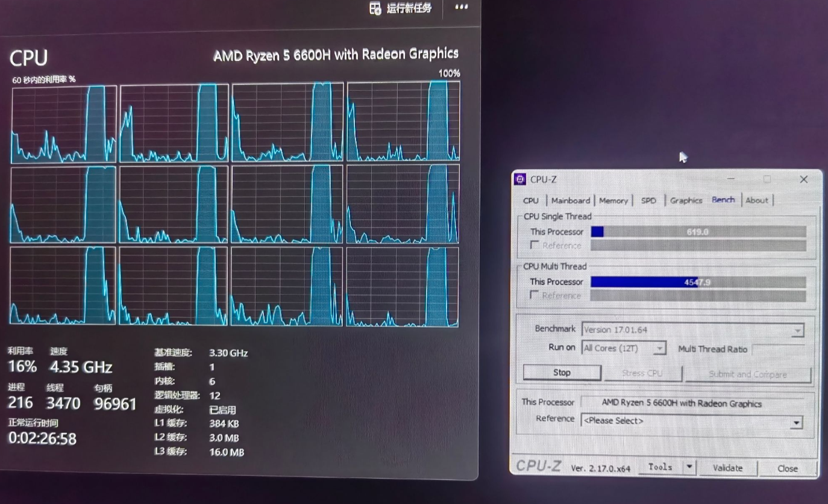This screenshot has height=504, width=828.
Task: Click the Run new task icon in Task Manager
Action: (375, 8)
